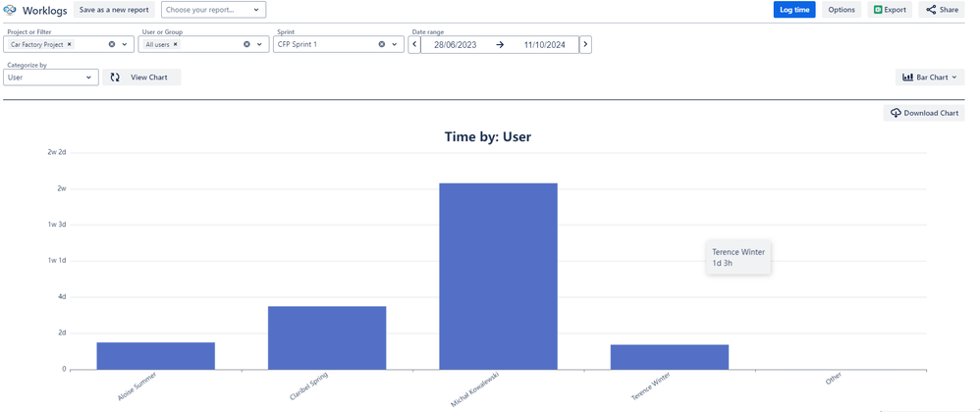Click Save as a new report
Image resolution: width=980 pixels, height=412 pixels.
pyautogui.click(x=114, y=10)
